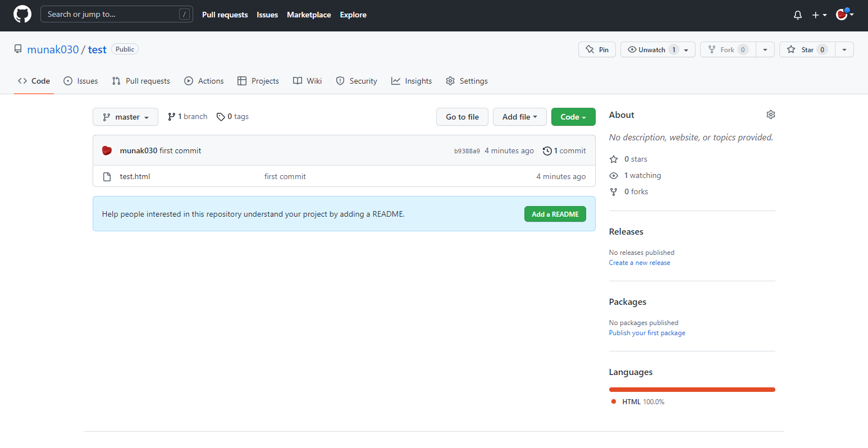Open first commit message in test.html row
This screenshot has width=868, height=448.
click(285, 176)
